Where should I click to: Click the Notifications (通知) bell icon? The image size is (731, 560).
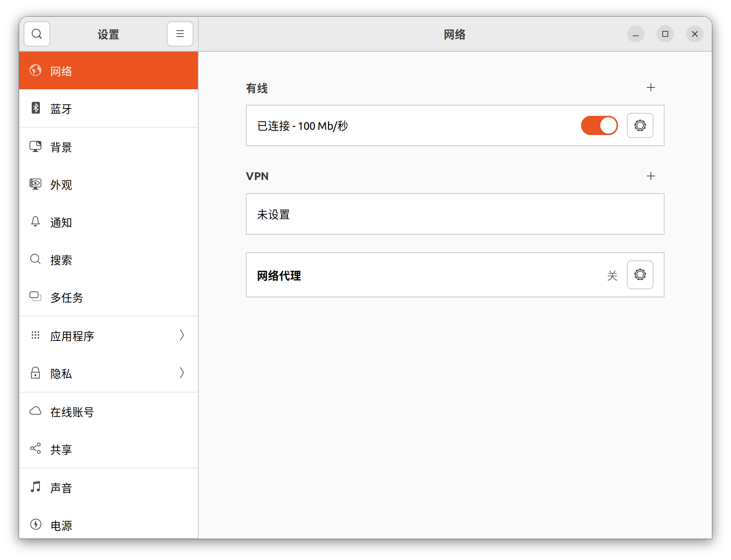coord(35,222)
